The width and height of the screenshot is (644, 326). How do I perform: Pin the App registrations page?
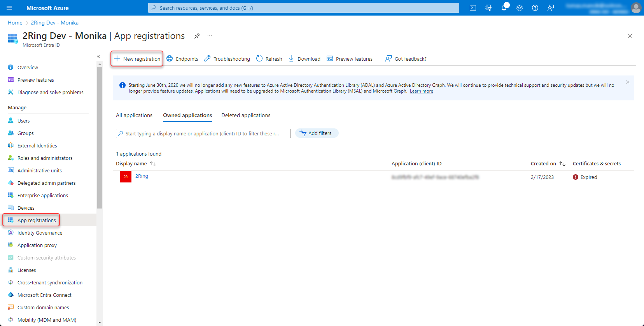click(197, 36)
